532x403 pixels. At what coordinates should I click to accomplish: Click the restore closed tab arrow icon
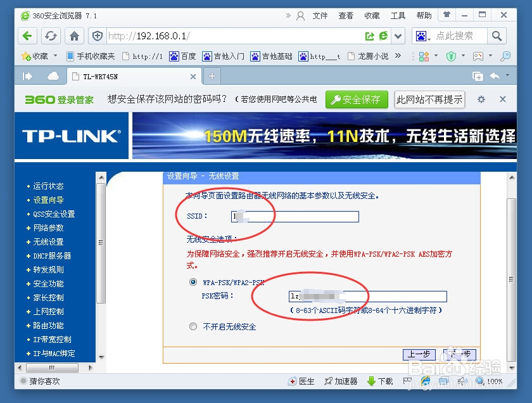pyautogui.click(x=495, y=76)
